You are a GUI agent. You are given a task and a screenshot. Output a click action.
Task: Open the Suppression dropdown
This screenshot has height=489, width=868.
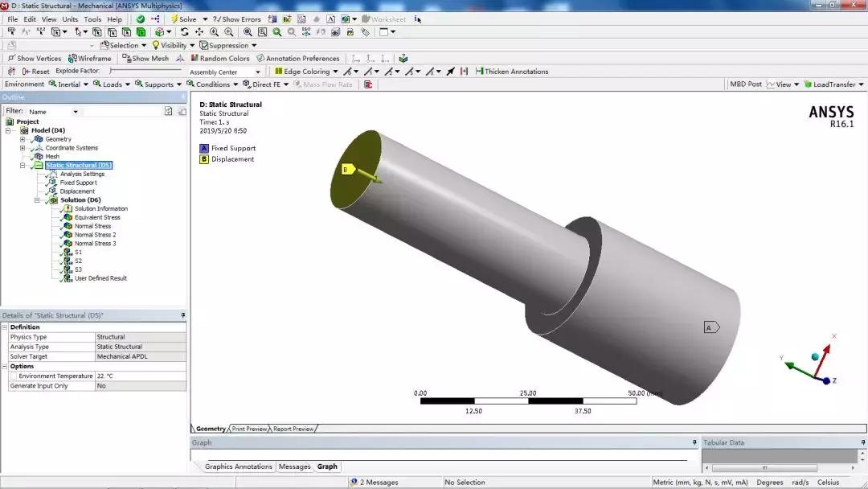point(228,45)
